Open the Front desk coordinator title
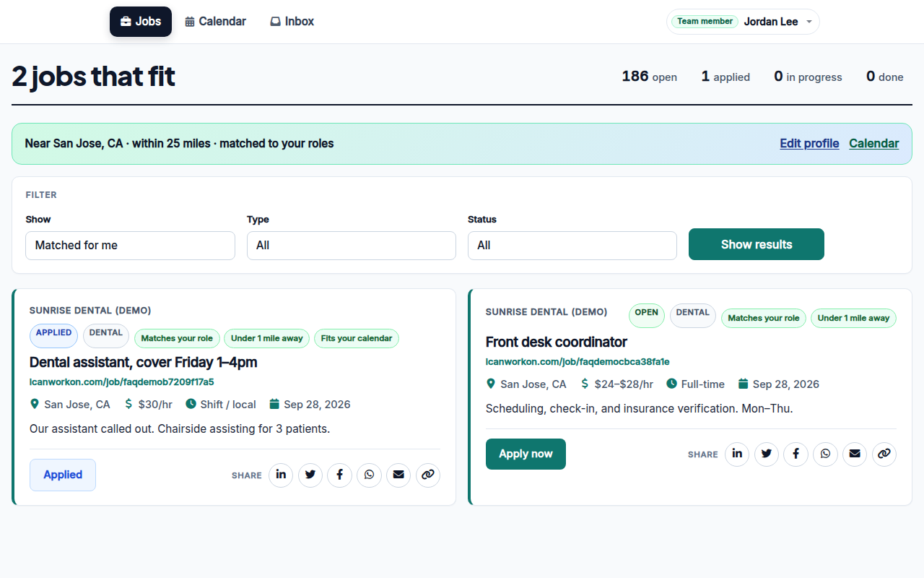Viewport: 924px width, 578px height. point(557,342)
